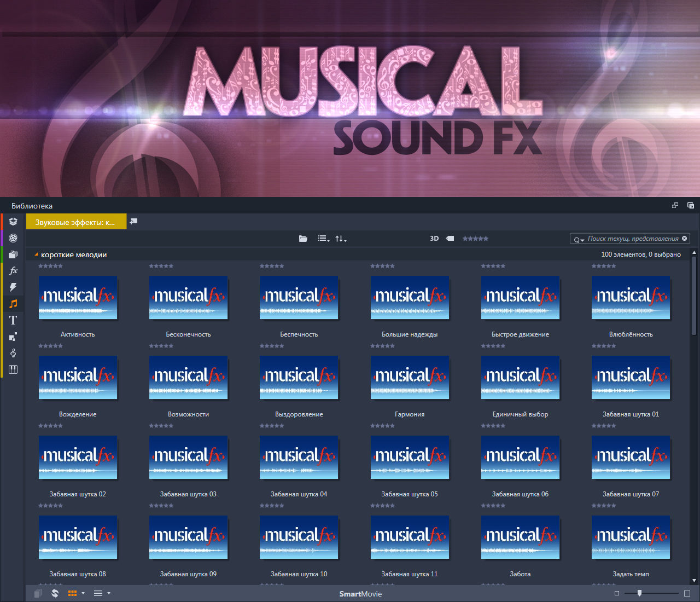The width and height of the screenshot is (700, 602).
Task: Adjust the thumbnail size slider
Action: (x=639, y=593)
